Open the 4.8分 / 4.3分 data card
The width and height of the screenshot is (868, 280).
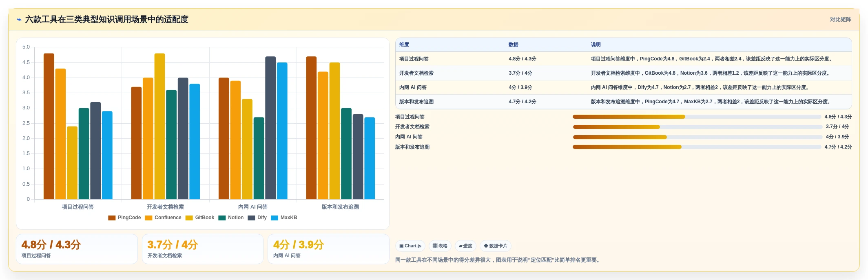(77, 249)
